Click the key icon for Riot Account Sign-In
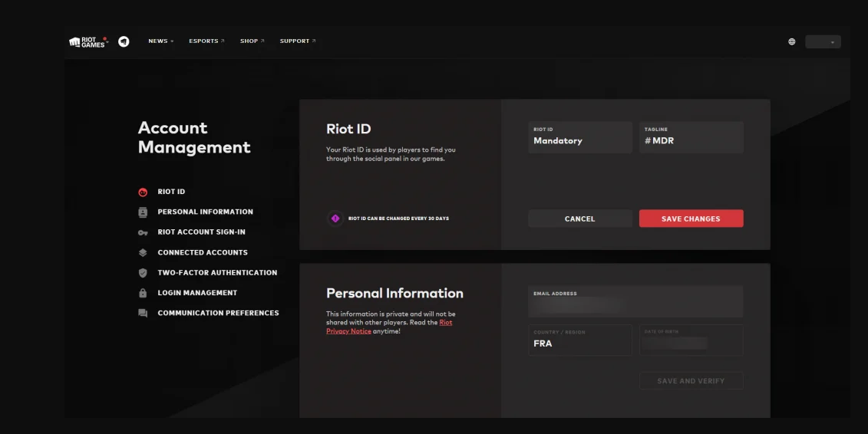868x434 pixels. [x=143, y=233]
